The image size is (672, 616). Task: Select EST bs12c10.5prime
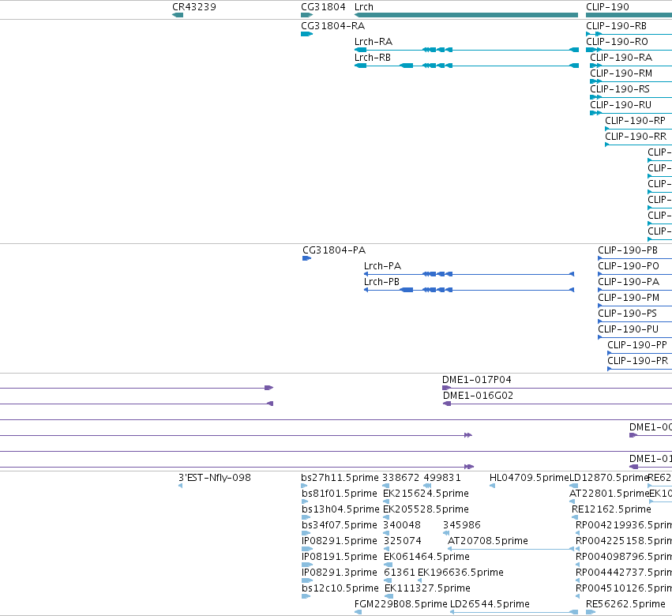pyautogui.click(x=340, y=589)
